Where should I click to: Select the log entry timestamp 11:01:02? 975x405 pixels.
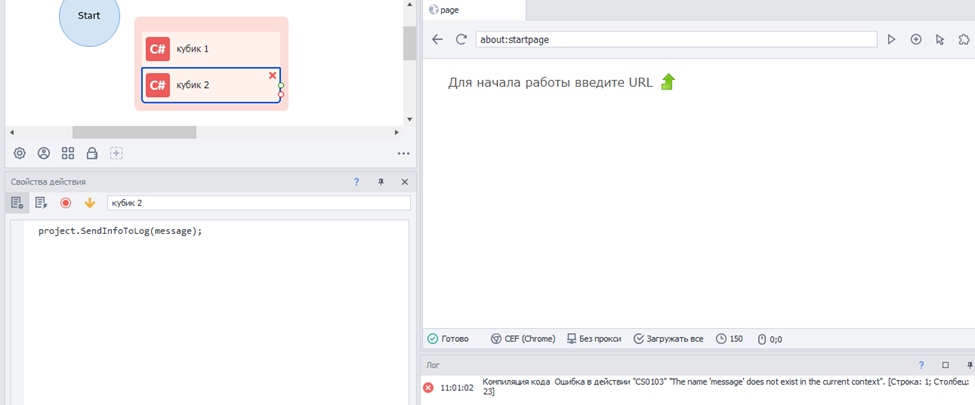[457, 388]
